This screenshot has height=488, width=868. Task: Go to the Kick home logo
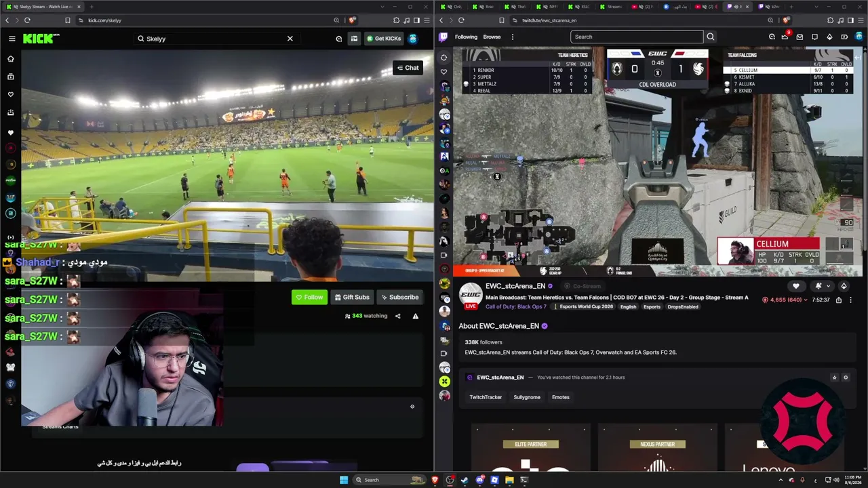click(41, 39)
